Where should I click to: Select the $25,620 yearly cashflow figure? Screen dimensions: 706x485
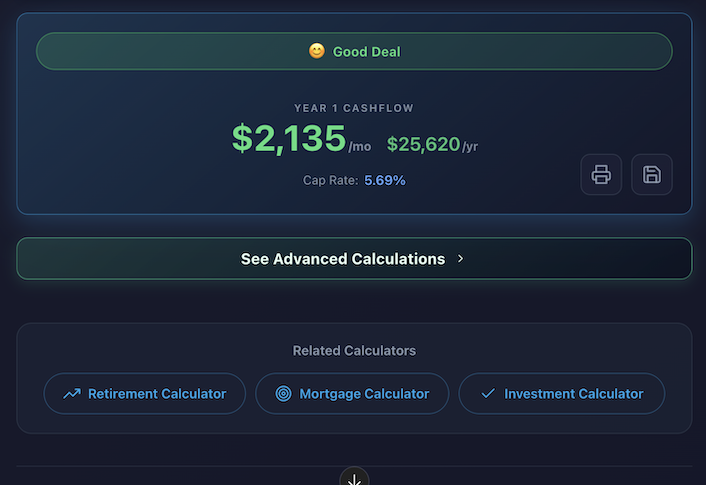[423, 145]
